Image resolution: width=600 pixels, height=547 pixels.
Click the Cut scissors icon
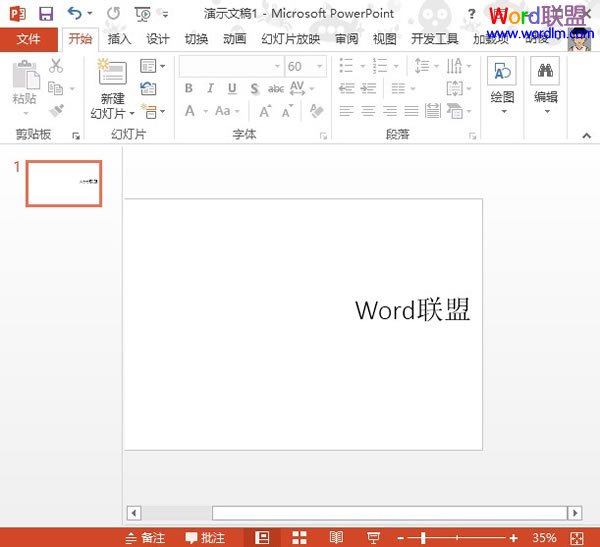click(56, 66)
